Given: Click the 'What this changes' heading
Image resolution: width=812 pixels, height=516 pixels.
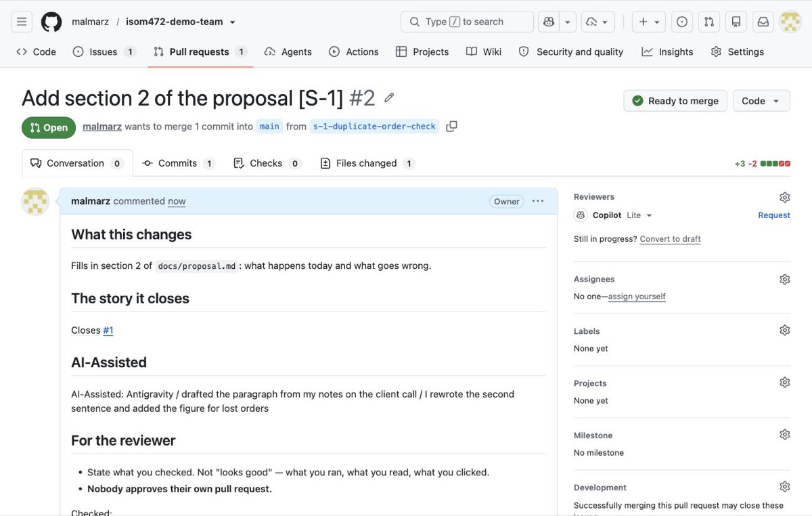Looking at the screenshot, I should [x=131, y=235].
